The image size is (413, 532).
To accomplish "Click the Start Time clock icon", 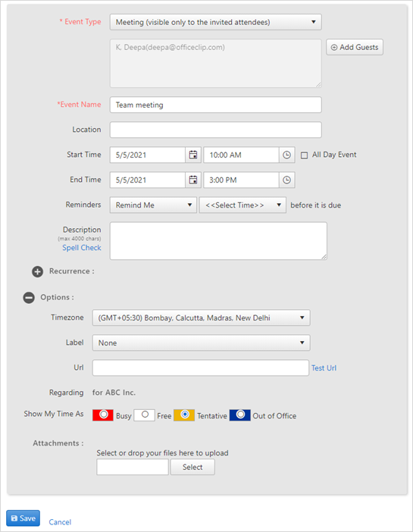I will 286,155.
